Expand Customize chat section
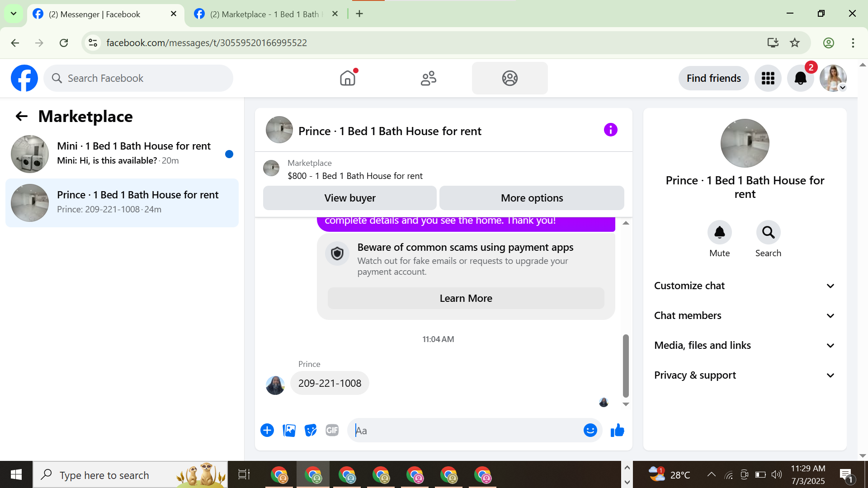 pos(744,286)
